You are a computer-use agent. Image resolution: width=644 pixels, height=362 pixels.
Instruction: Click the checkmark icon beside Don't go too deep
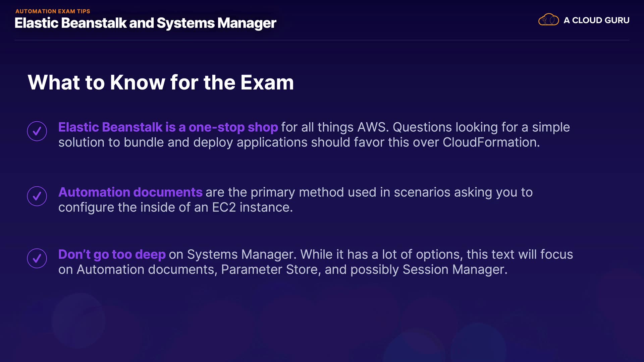[37, 258]
